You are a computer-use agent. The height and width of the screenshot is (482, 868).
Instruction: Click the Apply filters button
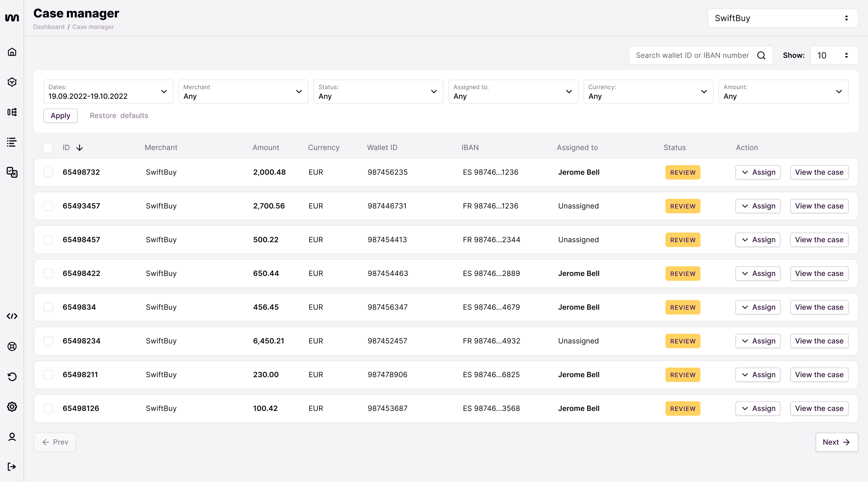click(x=60, y=116)
